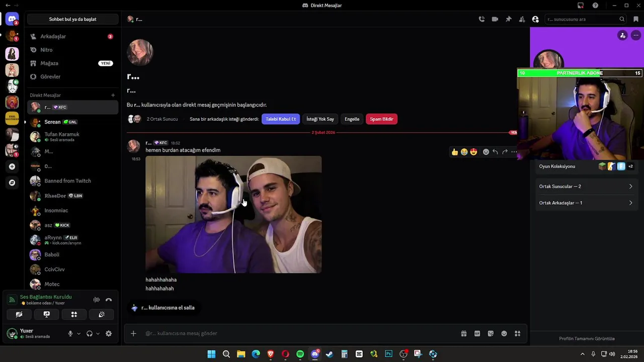Mute the microphone in the user panel
644x362 pixels.
coord(70,333)
